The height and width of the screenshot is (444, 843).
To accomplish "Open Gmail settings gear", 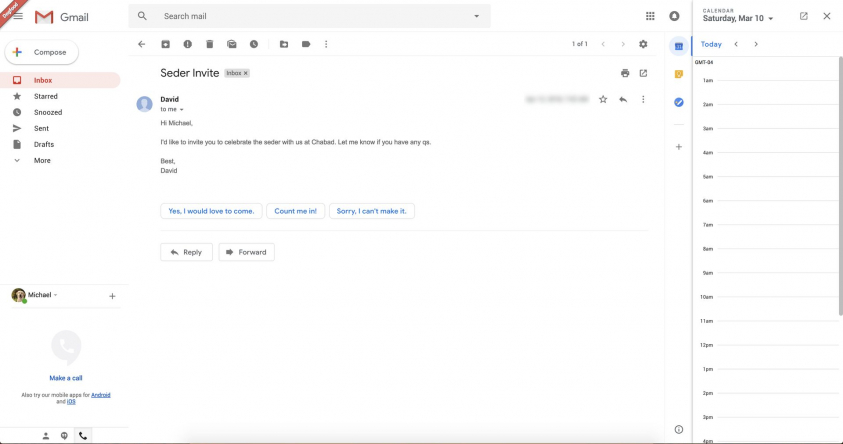I will (x=643, y=44).
